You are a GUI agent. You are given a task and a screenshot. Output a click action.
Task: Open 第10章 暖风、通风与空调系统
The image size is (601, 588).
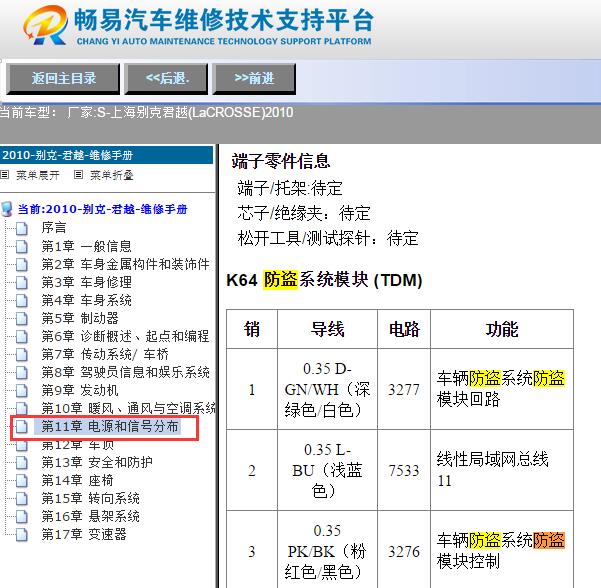tap(128, 408)
